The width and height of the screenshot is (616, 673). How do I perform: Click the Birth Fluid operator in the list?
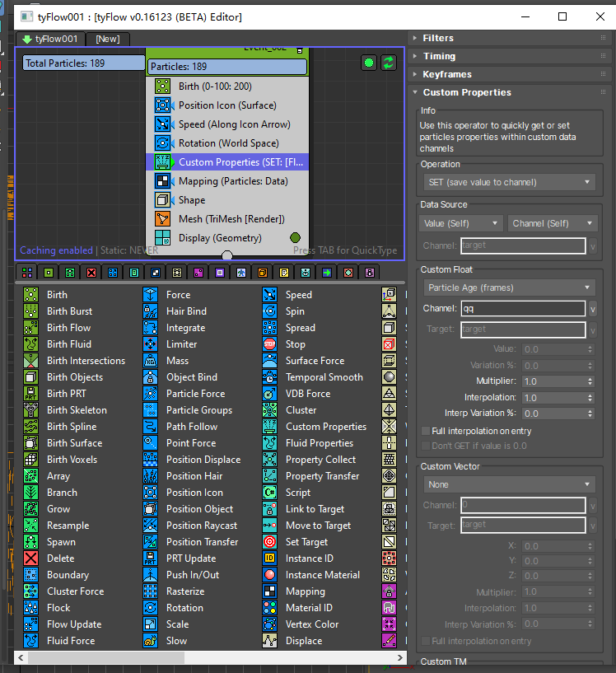(68, 344)
